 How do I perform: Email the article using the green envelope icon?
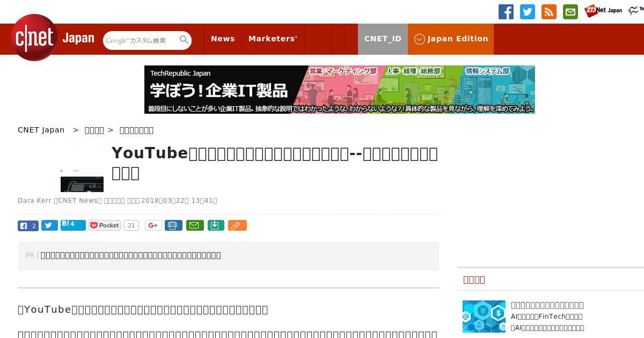click(195, 225)
